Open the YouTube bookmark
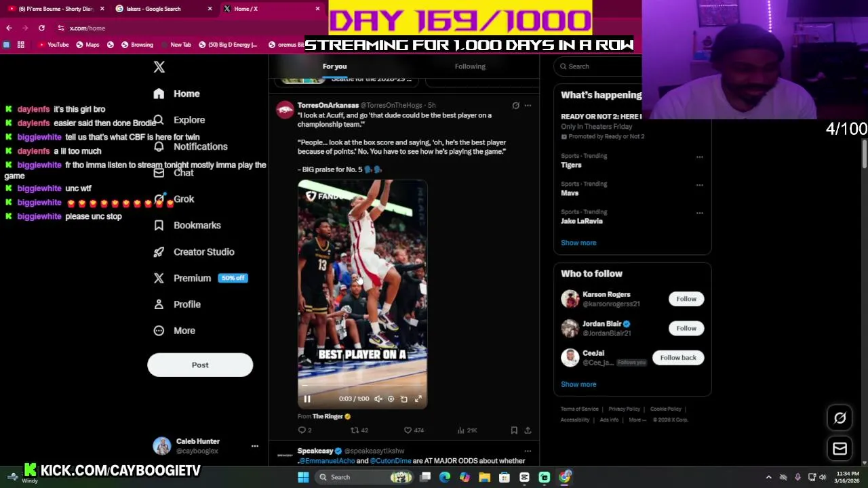868x488 pixels. point(53,45)
